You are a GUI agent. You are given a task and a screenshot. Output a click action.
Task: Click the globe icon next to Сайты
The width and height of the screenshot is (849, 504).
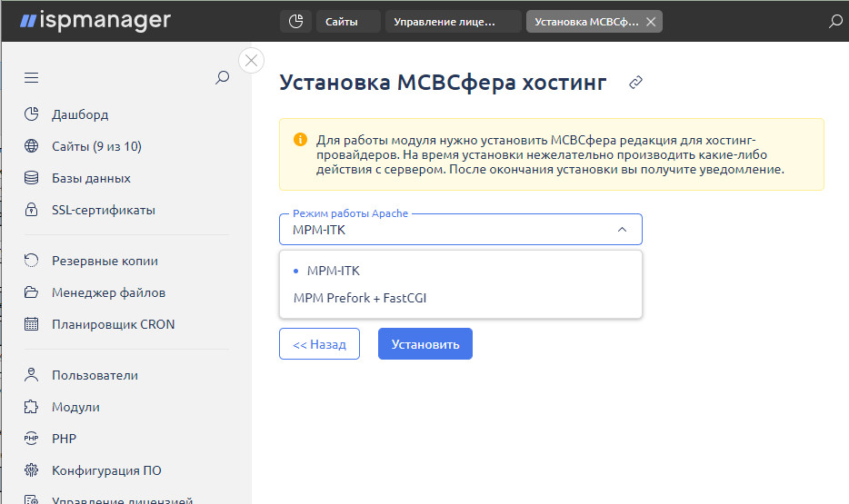(32, 146)
